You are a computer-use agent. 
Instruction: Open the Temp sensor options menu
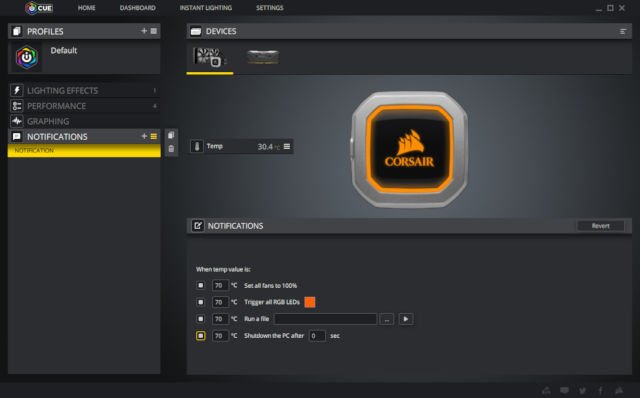pos(287,146)
